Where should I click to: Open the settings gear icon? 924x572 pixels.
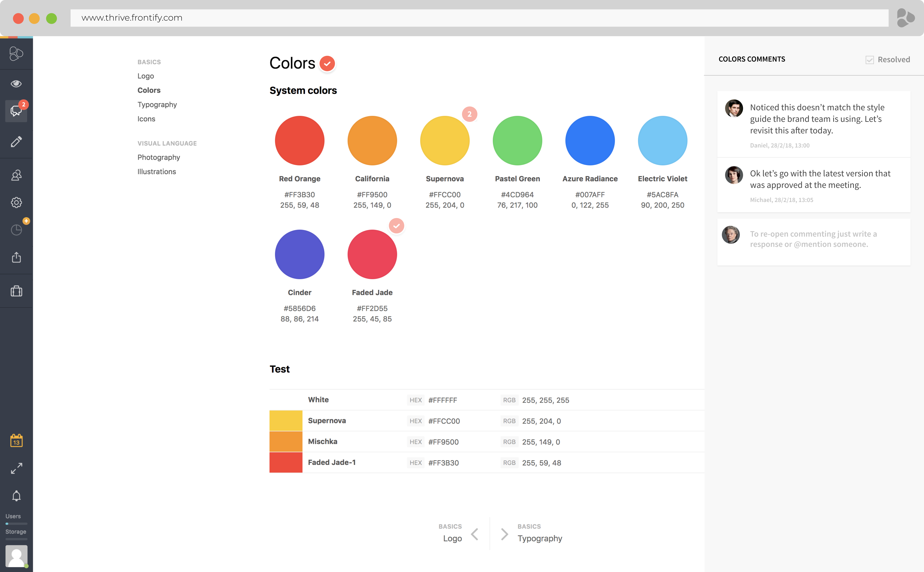click(16, 202)
